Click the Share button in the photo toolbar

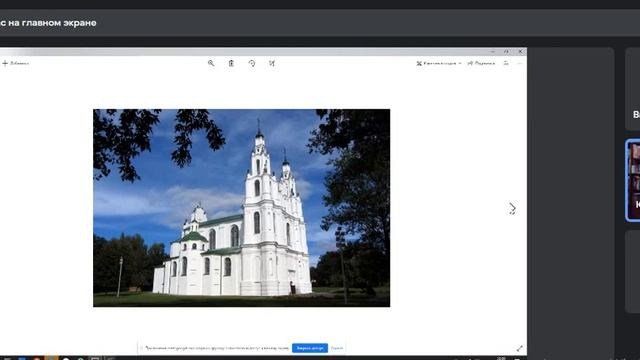(481, 63)
